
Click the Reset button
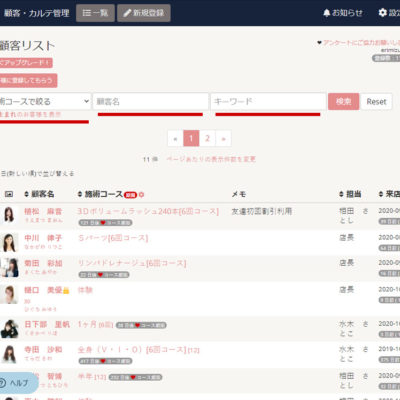376,102
